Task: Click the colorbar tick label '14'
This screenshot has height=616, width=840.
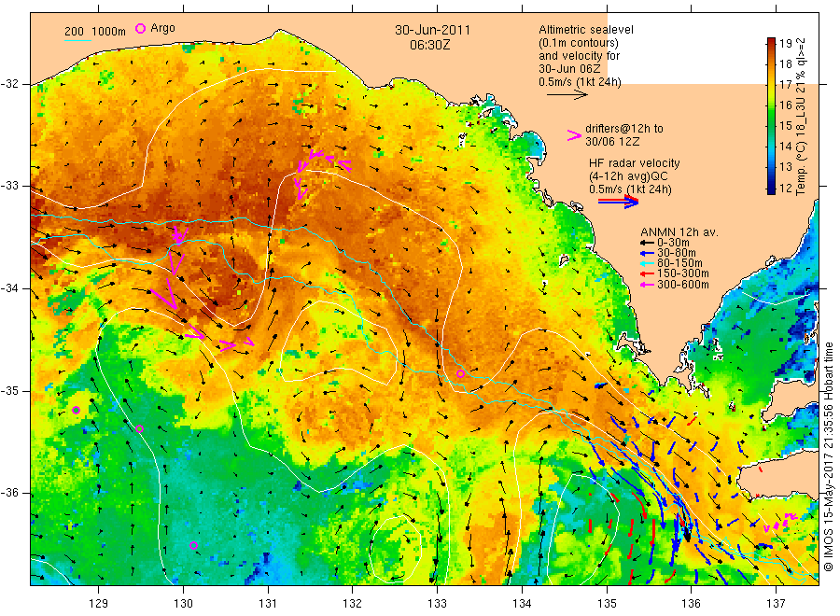Action: pos(785,147)
